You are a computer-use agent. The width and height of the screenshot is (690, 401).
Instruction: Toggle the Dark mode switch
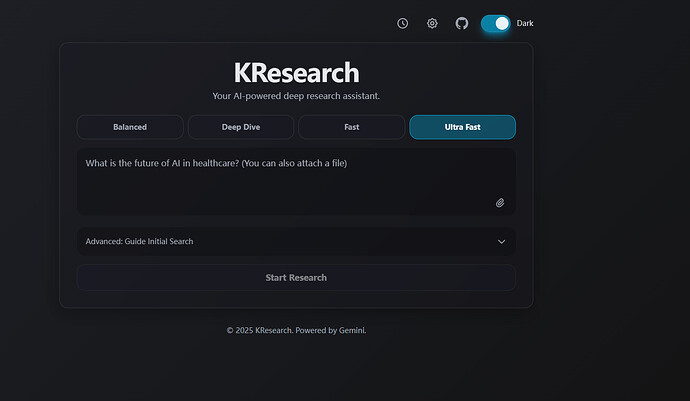point(495,23)
